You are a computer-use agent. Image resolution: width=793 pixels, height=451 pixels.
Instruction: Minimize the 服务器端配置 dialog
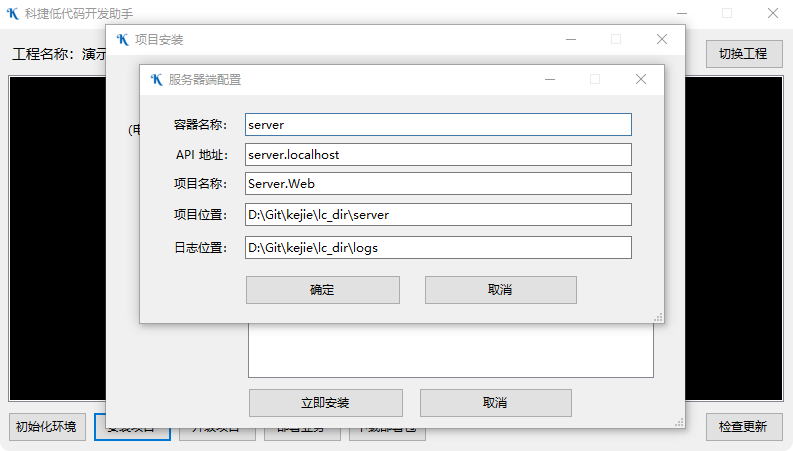tap(549, 80)
